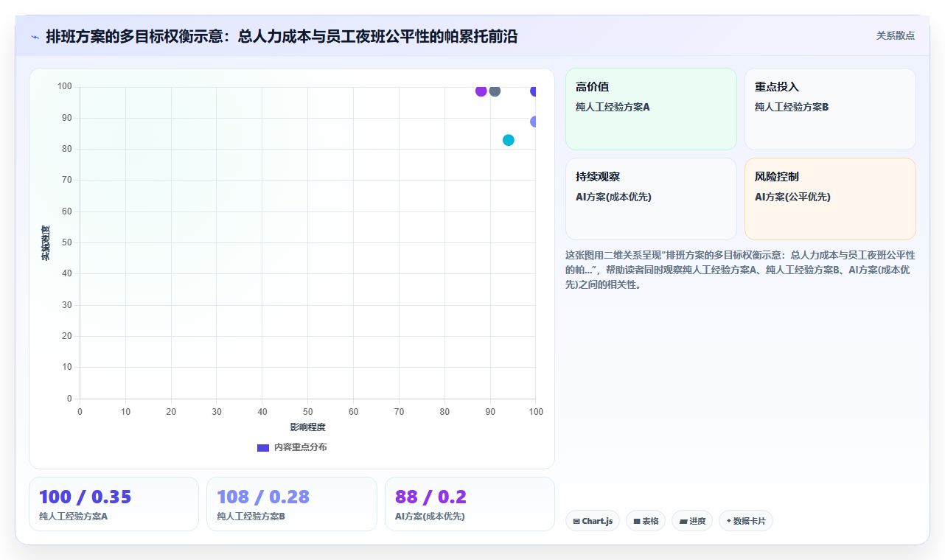The image size is (945, 560).
Task: Click the 100 / 0.35 stat card
Action: 114,504
